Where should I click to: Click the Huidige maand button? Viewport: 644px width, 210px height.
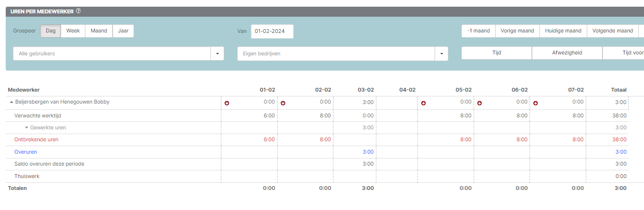(563, 31)
